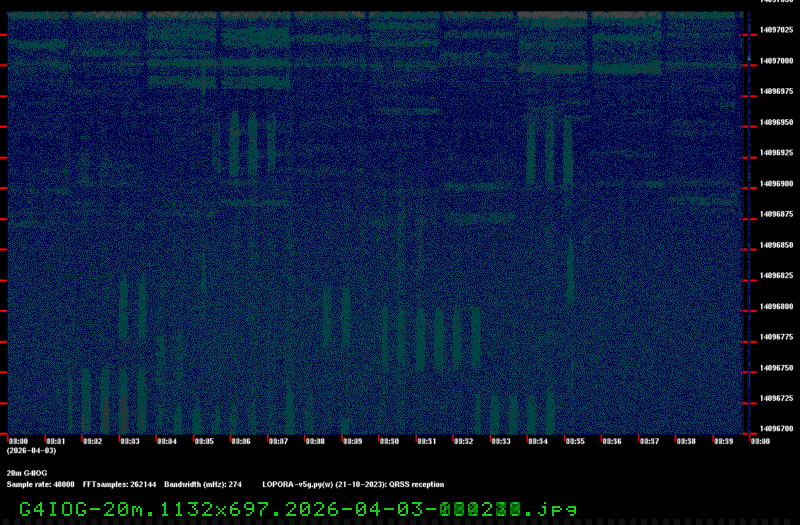Click the LOPORA-v5g.py(w) QRSS reception text
This screenshot has height=525, width=800.
[x=353, y=485]
